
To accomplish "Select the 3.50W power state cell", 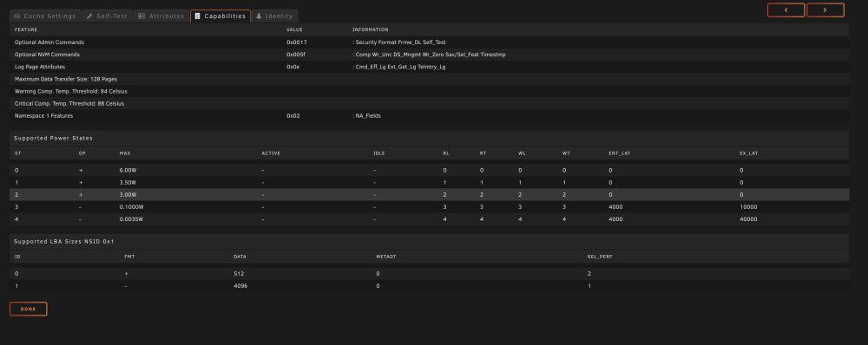I will pyautogui.click(x=127, y=182).
